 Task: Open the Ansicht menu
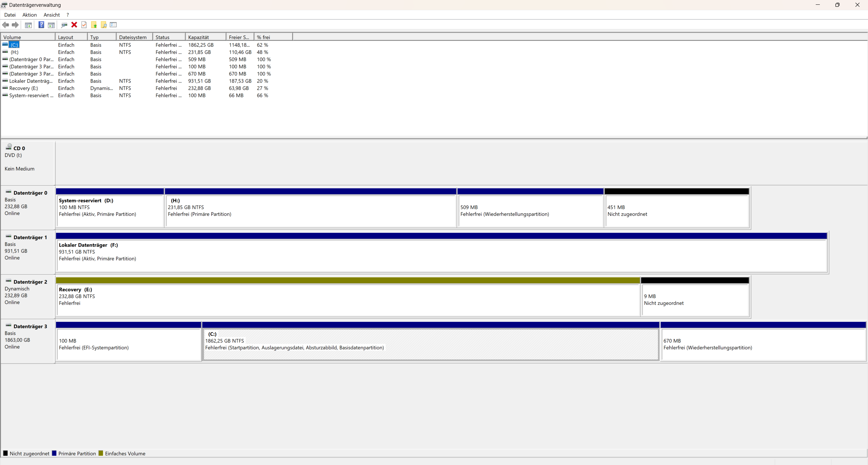[52, 15]
